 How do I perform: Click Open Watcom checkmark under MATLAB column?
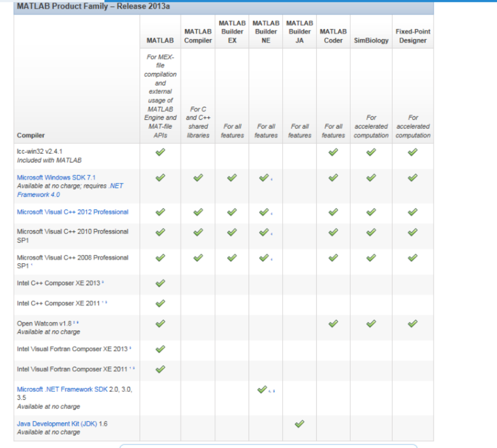click(x=160, y=323)
